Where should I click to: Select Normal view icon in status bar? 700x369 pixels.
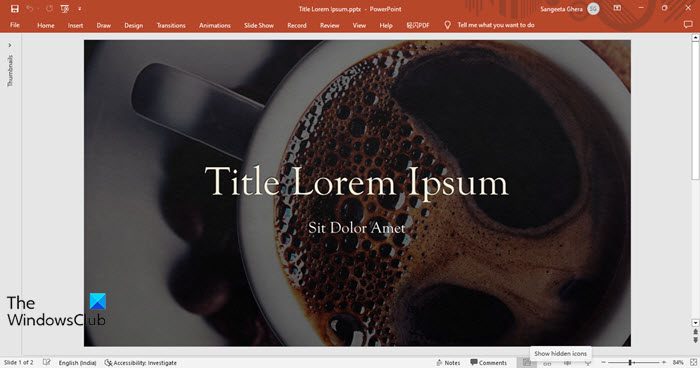527,363
